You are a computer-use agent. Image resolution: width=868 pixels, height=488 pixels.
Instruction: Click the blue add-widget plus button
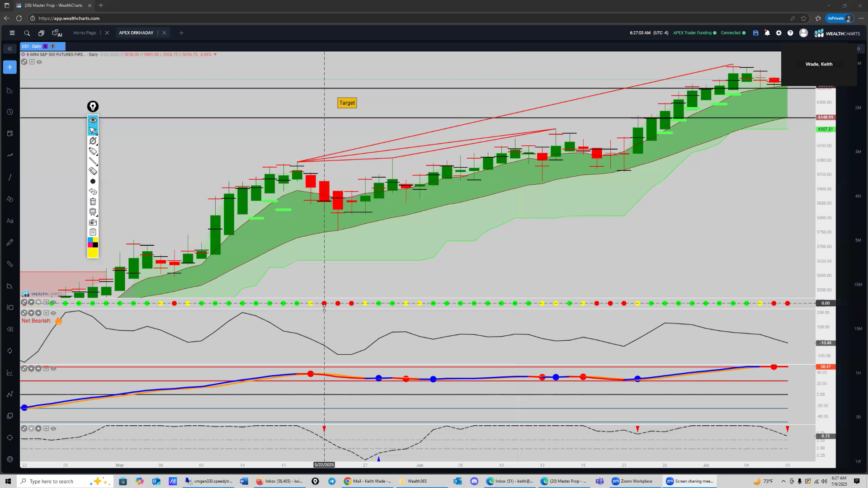(x=9, y=67)
